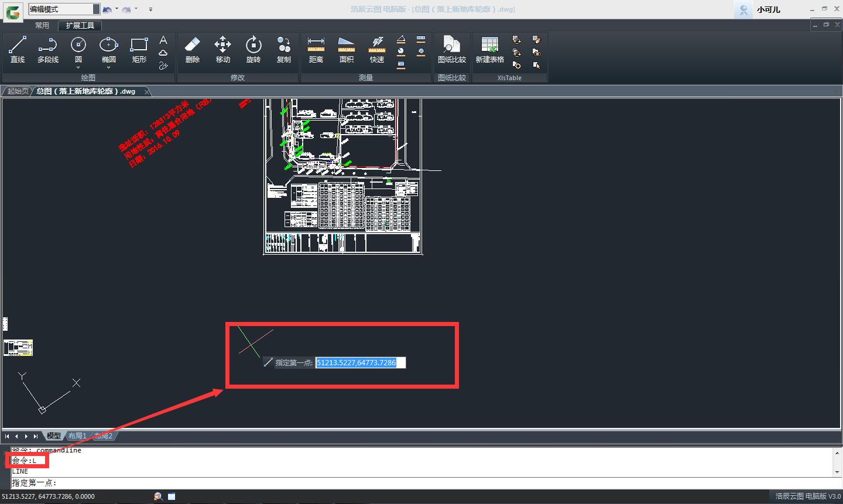The image size is (843, 504).
Task: Select the 直线 (line) drawing tool
Action: [x=18, y=50]
